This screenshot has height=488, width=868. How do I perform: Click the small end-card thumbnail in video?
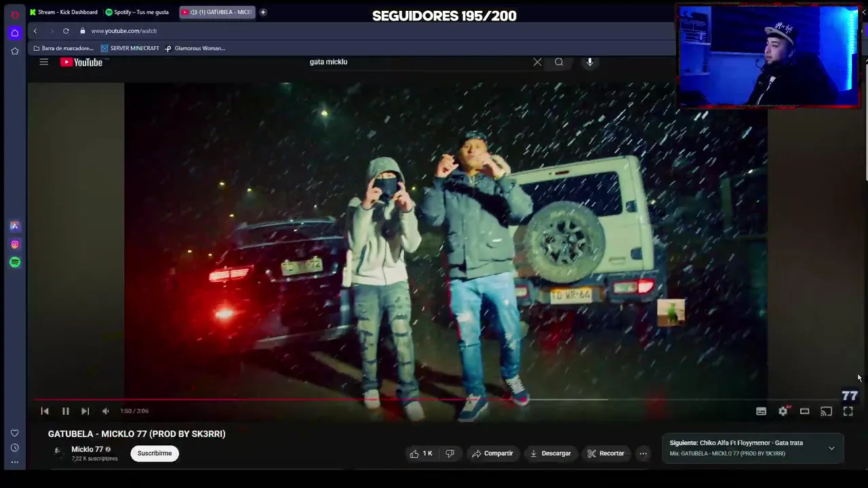(671, 312)
